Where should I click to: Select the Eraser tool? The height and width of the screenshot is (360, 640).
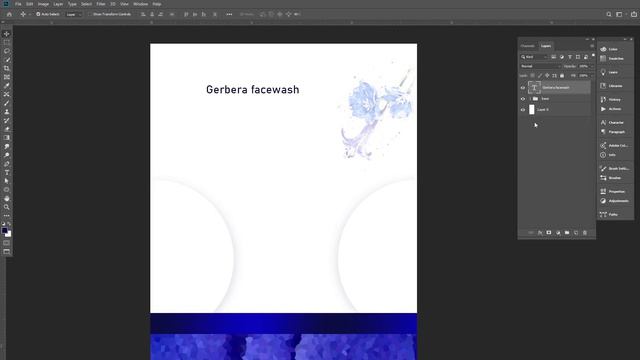[7, 129]
